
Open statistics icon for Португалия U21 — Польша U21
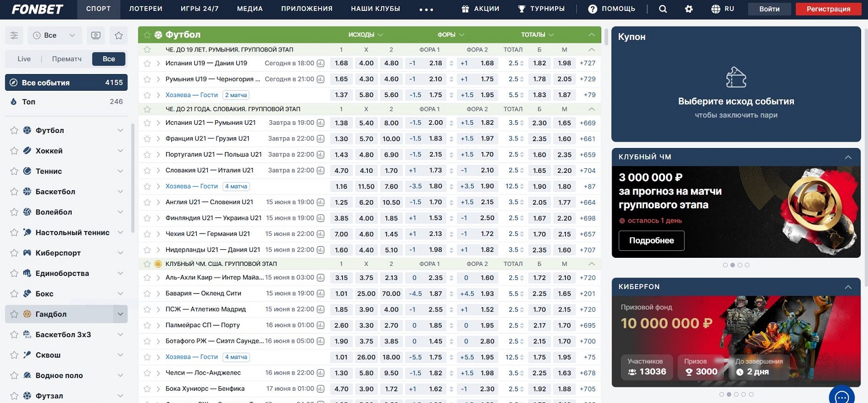pos(321,155)
